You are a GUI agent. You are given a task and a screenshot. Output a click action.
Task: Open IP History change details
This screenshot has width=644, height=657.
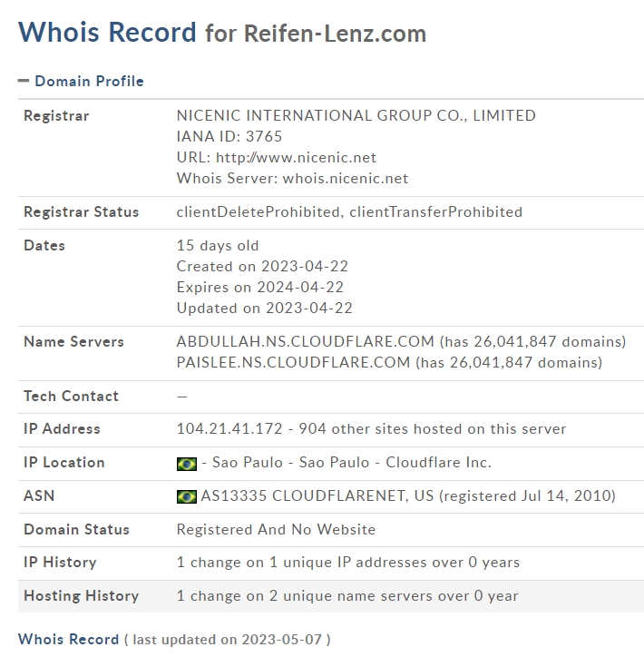348,563
